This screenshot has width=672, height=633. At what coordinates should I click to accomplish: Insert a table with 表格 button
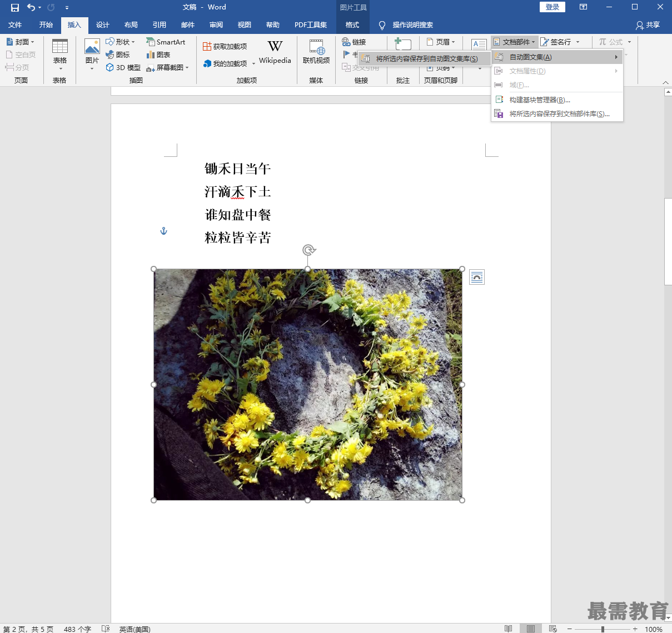tap(60, 55)
